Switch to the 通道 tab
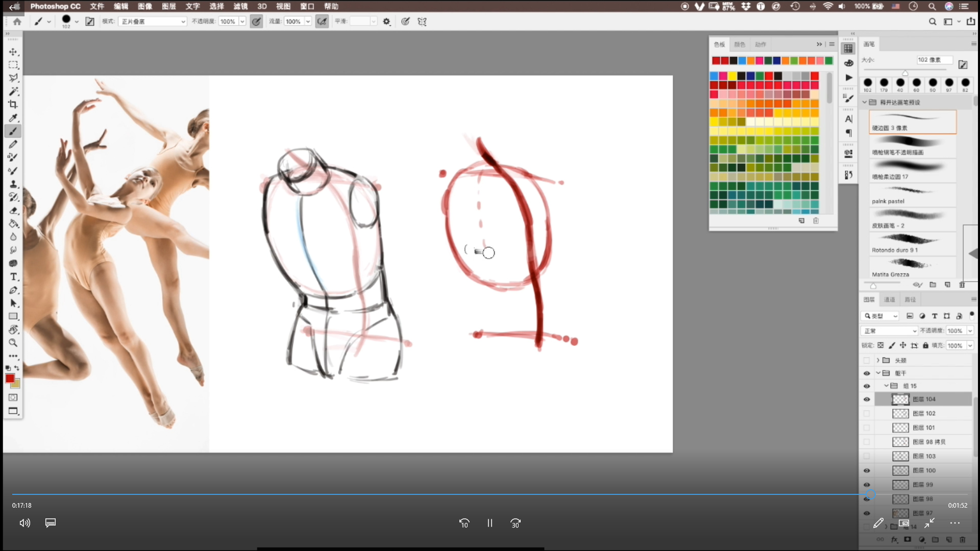Viewport: 980px width, 551px height. 890,299
